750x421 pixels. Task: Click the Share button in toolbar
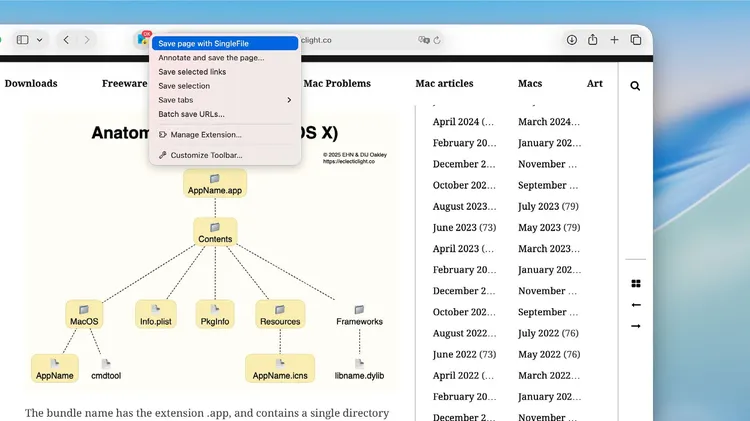point(593,40)
